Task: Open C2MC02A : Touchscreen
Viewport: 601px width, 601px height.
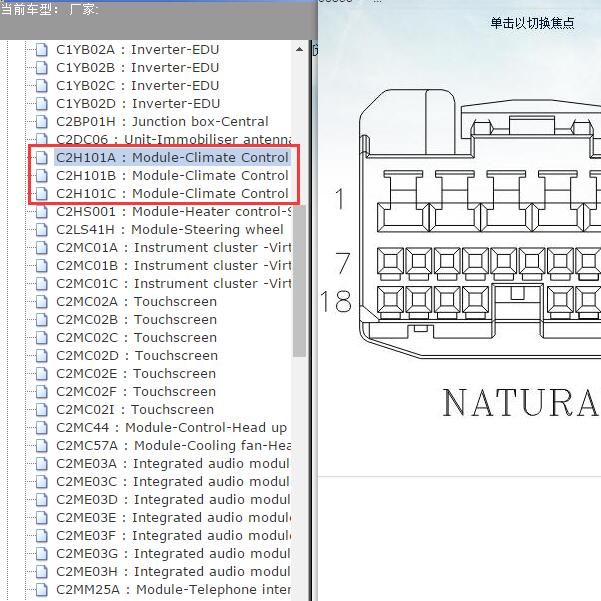Action: point(136,302)
